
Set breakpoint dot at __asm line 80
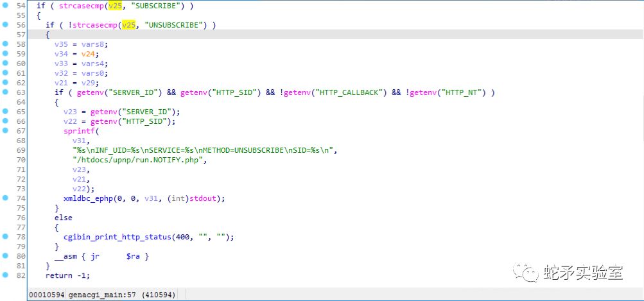coord(5,255)
